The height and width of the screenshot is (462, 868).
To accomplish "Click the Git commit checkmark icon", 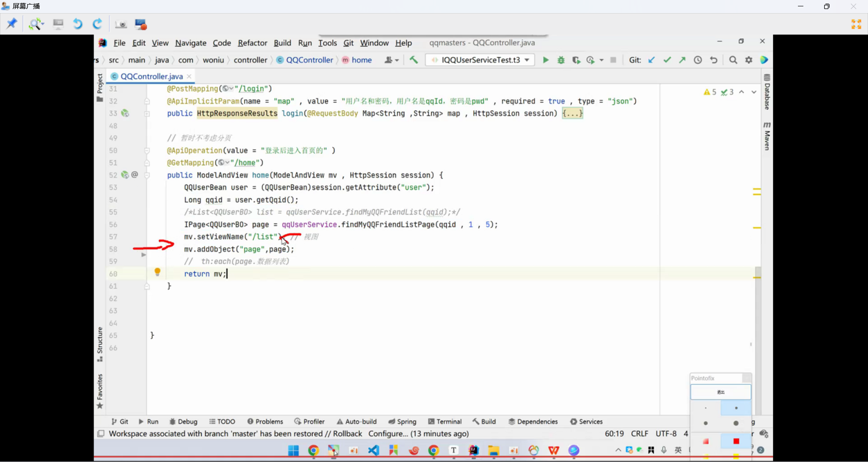I will coord(667,60).
